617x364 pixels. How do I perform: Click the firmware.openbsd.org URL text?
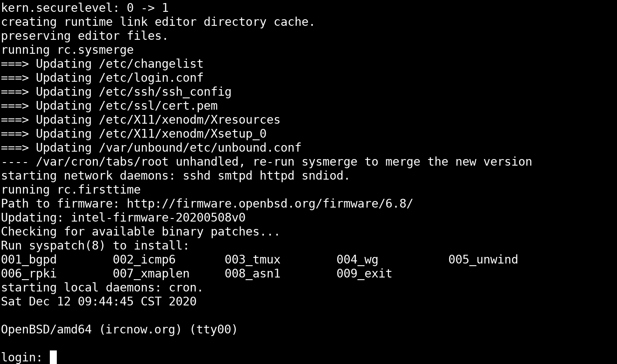point(270,204)
